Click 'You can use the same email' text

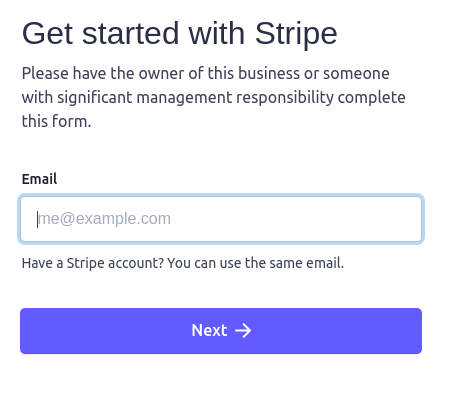click(x=256, y=263)
